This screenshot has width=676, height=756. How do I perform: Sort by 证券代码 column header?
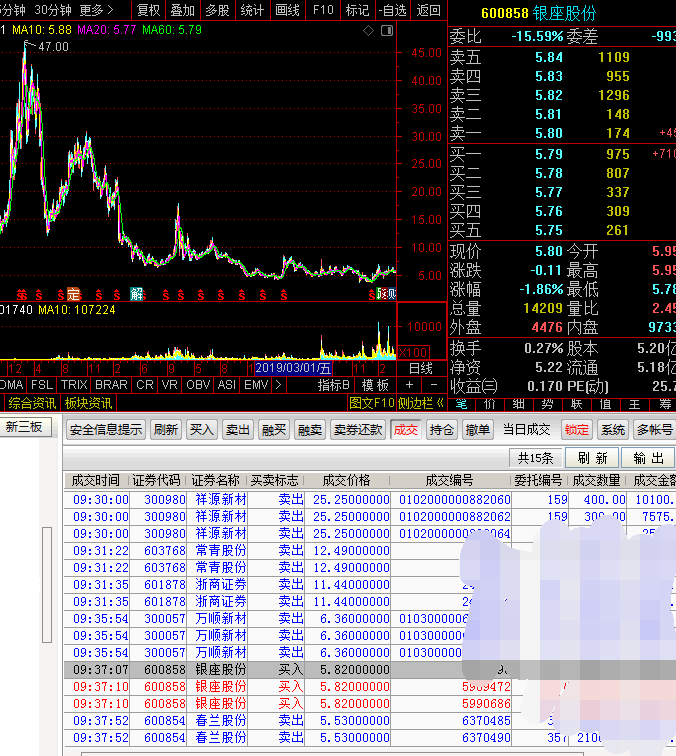click(156, 480)
